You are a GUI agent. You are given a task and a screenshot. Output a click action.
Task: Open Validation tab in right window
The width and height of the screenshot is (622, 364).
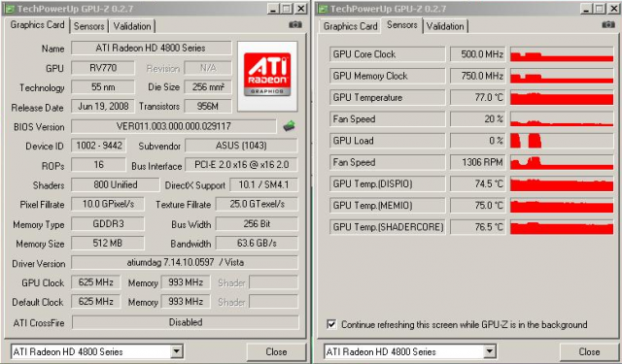(x=445, y=26)
